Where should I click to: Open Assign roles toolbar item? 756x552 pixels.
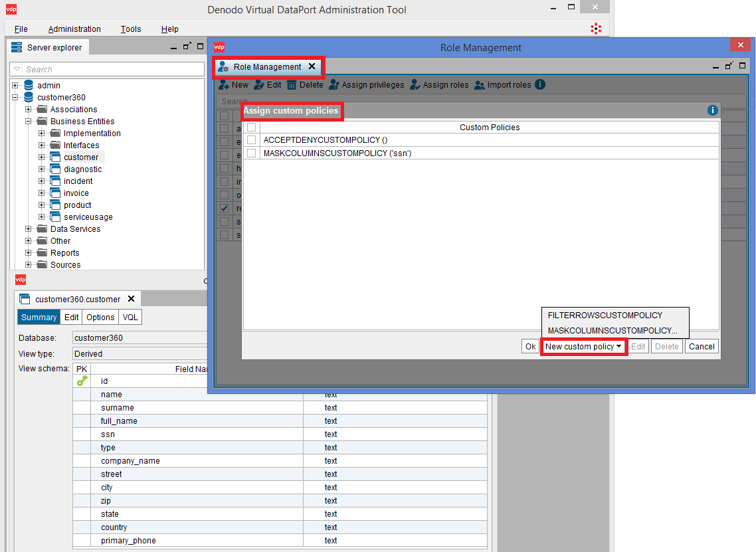pyautogui.click(x=439, y=85)
